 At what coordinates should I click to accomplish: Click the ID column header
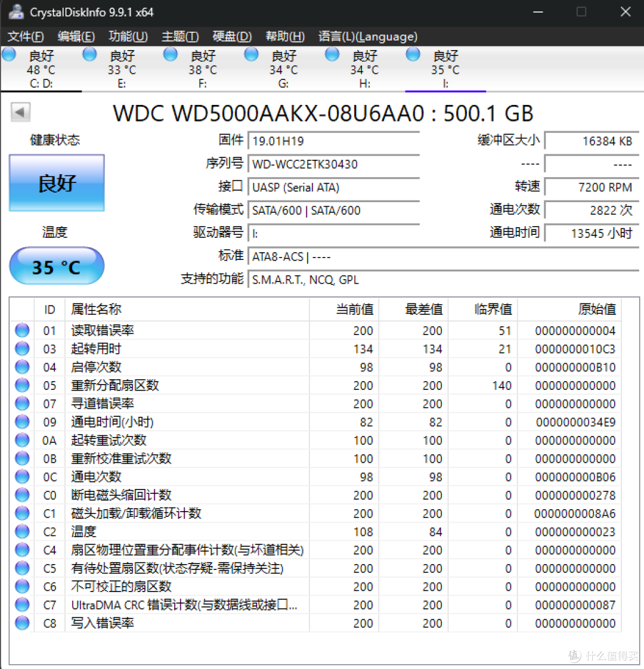pyautogui.click(x=49, y=309)
